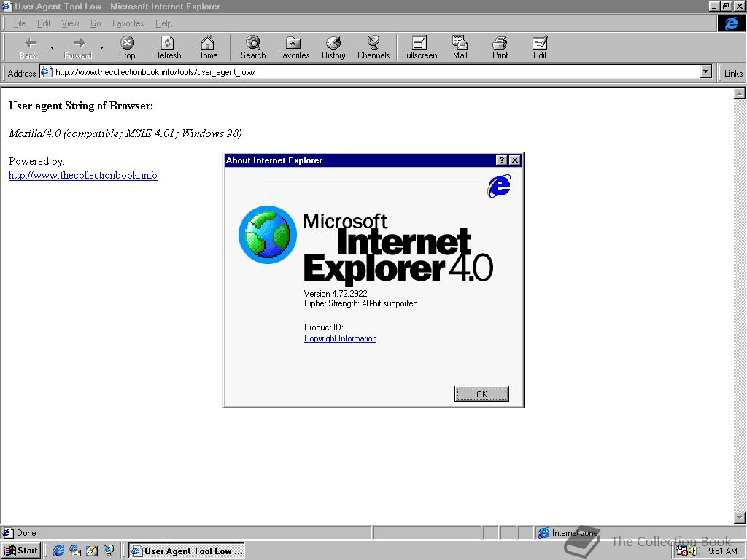Open the Channels bar
Screen dimensions: 747x560
coord(373,48)
